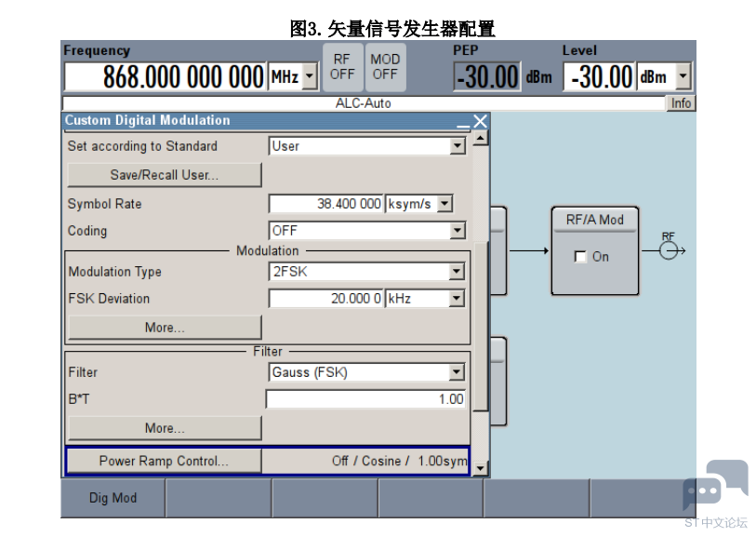The width and height of the screenshot is (756, 537).
Task: Open the frequency unit MHz dropdown
Action: pos(310,76)
